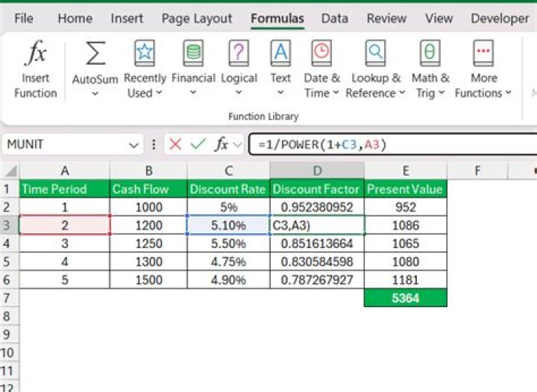Open the Recently Used functions icon

[145, 54]
